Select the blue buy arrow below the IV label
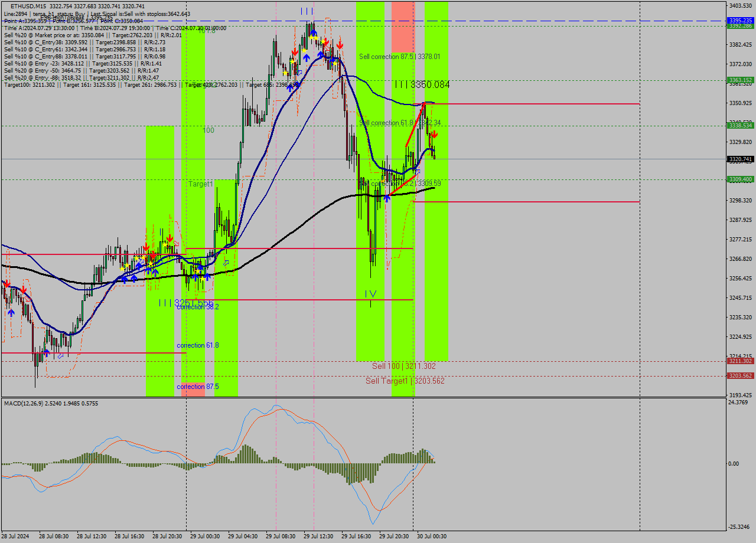The width and height of the screenshot is (756, 543). 387,199
